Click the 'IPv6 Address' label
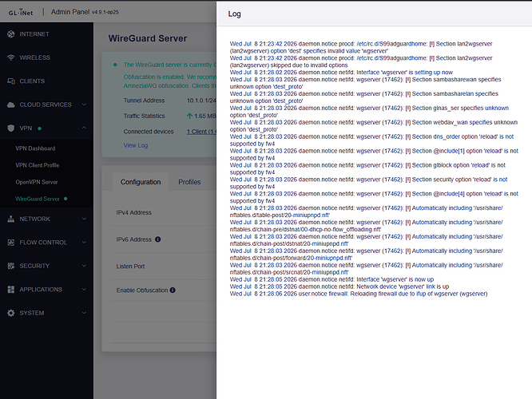The height and width of the screenshot is (399, 532). pos(133,239)
